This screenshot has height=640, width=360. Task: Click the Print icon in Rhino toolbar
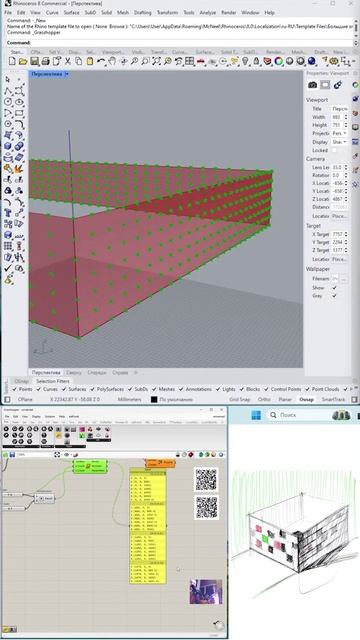pyautogui.click(x=45, y=61)
